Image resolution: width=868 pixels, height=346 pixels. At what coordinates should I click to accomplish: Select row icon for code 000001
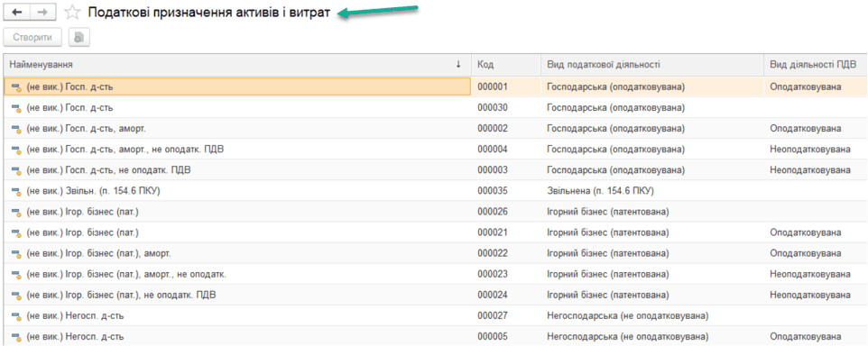pyautogui.click(x=16, y=87)
